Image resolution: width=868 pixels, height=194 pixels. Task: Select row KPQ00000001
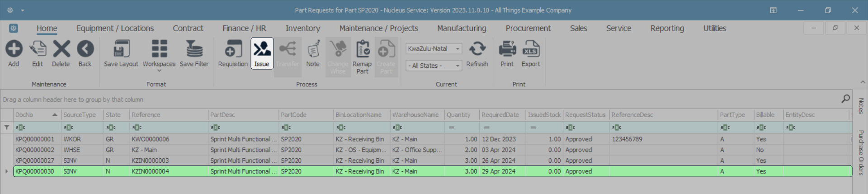(x=433, y=139)
